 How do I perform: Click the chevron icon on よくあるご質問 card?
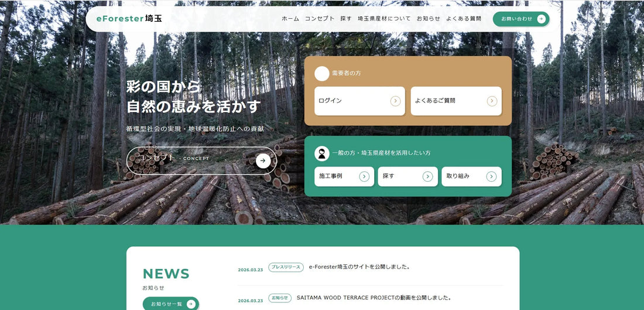coord(492,101)
